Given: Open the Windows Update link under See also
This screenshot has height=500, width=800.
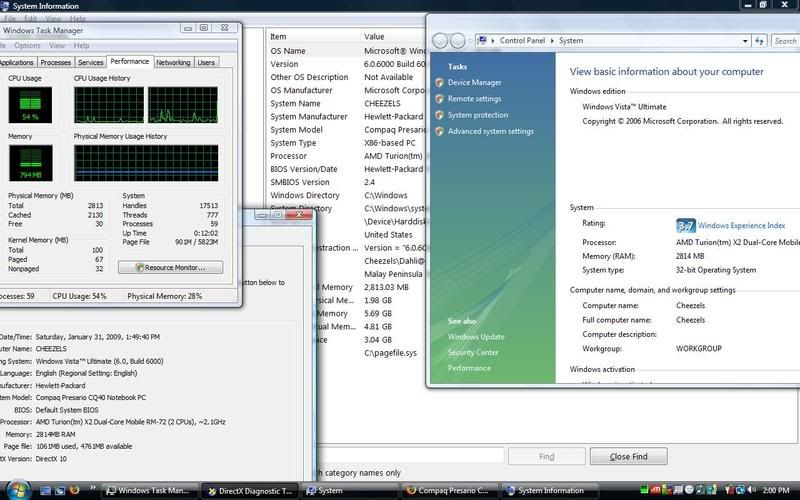Looking at the screenshot, I should [476, 337].
